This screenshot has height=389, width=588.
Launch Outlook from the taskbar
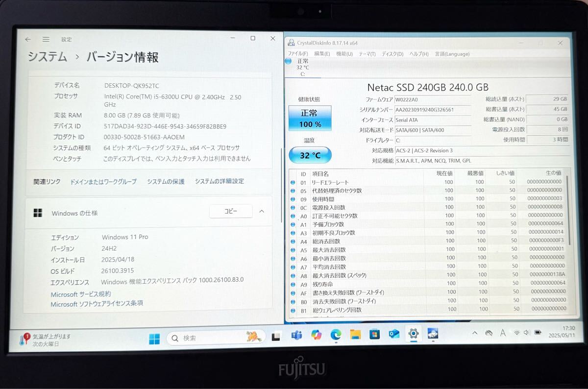[x=394, y=334]
